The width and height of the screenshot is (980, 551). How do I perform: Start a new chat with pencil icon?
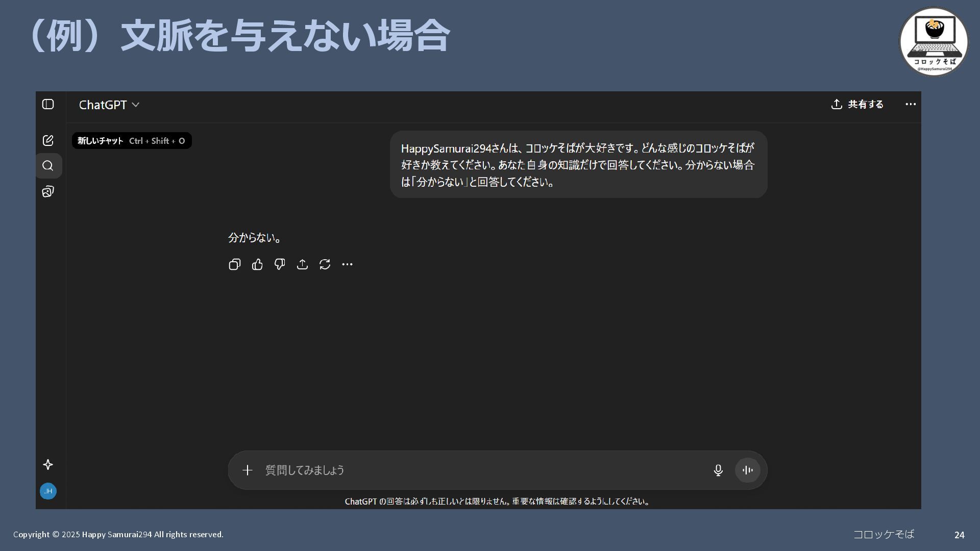click(48, 140)
